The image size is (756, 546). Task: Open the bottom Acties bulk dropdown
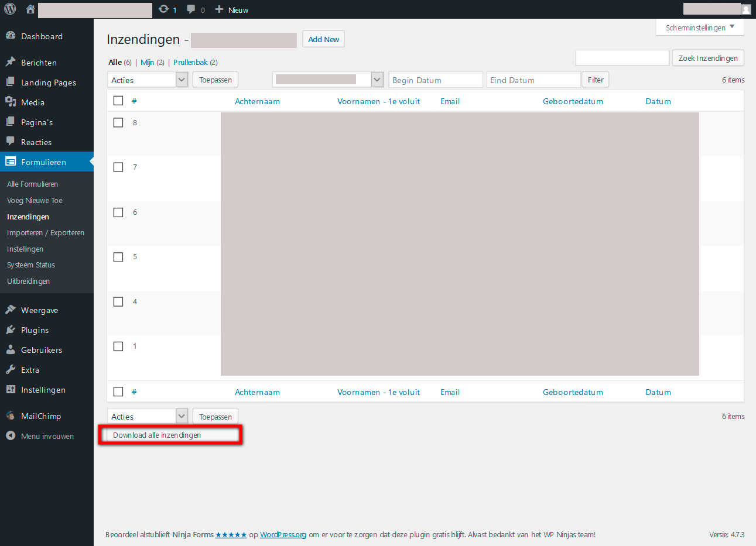coord(148,416)
